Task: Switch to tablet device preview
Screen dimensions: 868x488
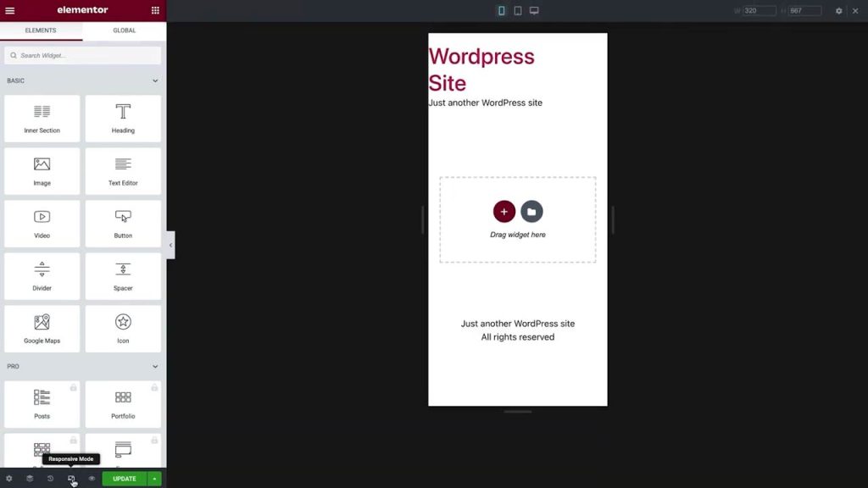Action: [x=518, y=10]
